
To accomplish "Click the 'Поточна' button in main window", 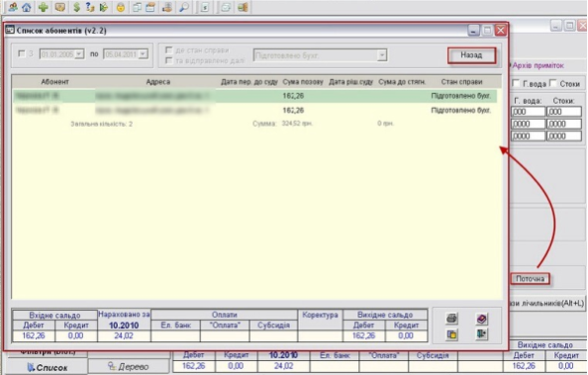I will [530, 279].
